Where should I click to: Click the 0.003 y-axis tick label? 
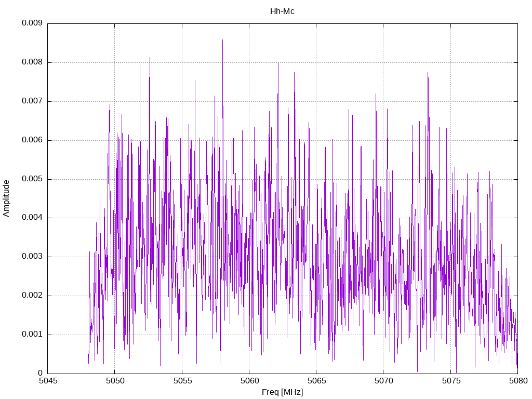pyautogui.click(x=32, y=257)
